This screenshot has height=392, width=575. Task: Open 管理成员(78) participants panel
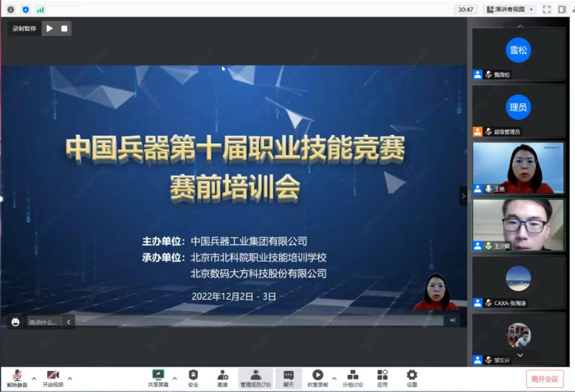(x=255, y=378)
